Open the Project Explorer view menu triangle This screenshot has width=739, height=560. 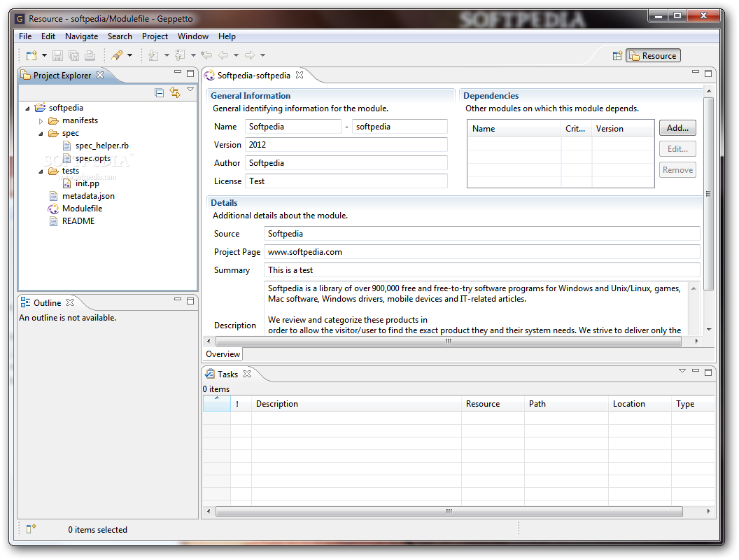(190, 90)
